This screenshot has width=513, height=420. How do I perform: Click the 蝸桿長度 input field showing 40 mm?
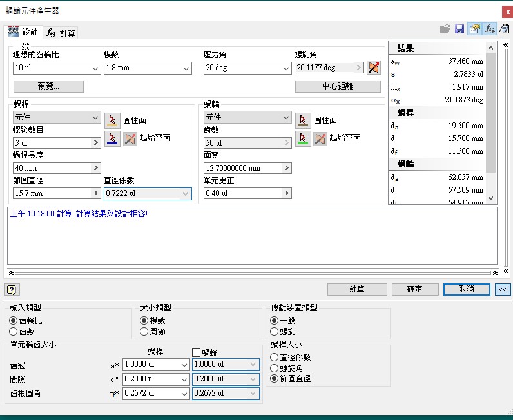pyautogui.click(x=52, y=168)
